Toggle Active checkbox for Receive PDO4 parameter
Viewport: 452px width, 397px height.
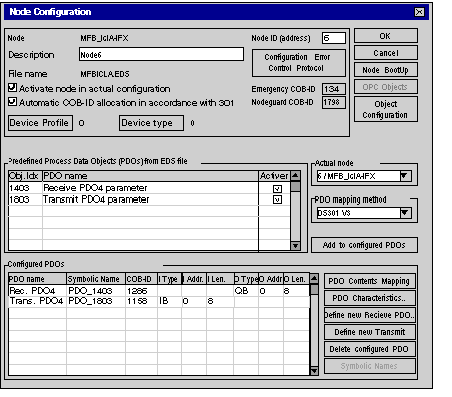pos(277,189)
